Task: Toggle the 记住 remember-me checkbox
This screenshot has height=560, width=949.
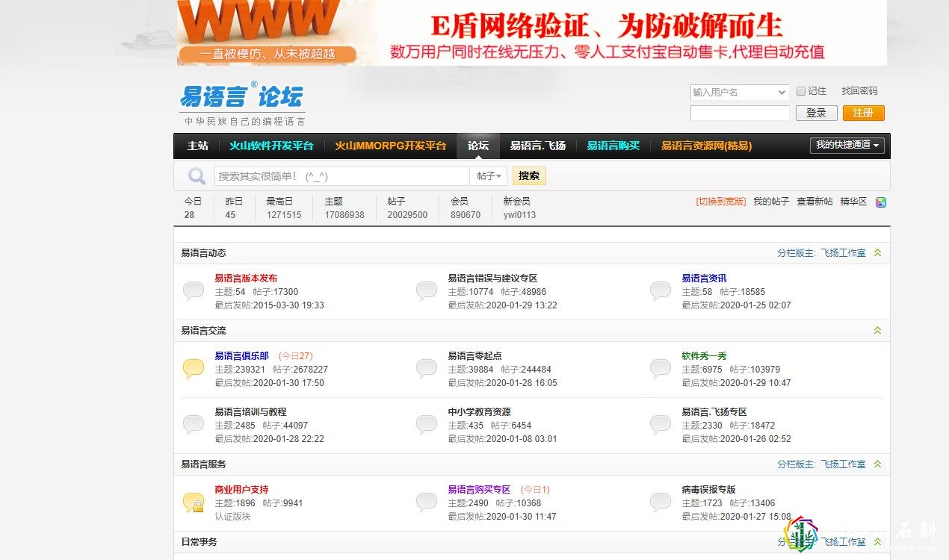Action: click(x=801, y=91)
